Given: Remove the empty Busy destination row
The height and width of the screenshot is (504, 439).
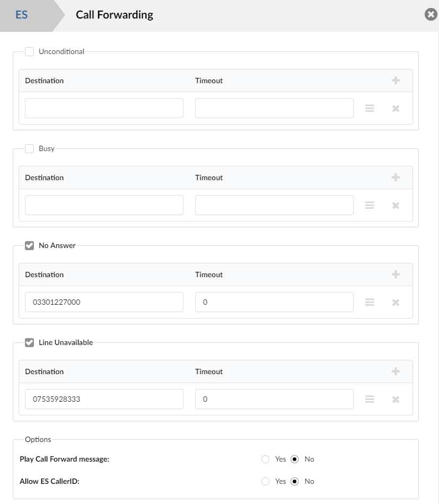Looking at the screenshot, I should click(396, 206).
